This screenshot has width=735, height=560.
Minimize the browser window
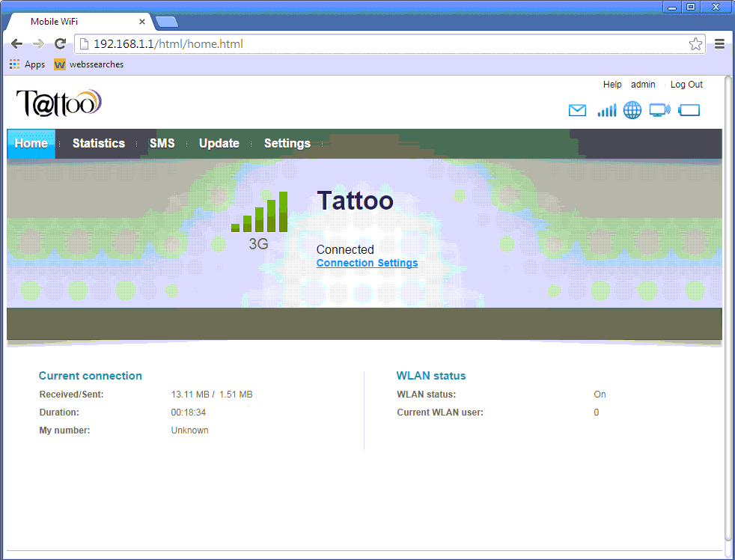click(x=671, y=7)
